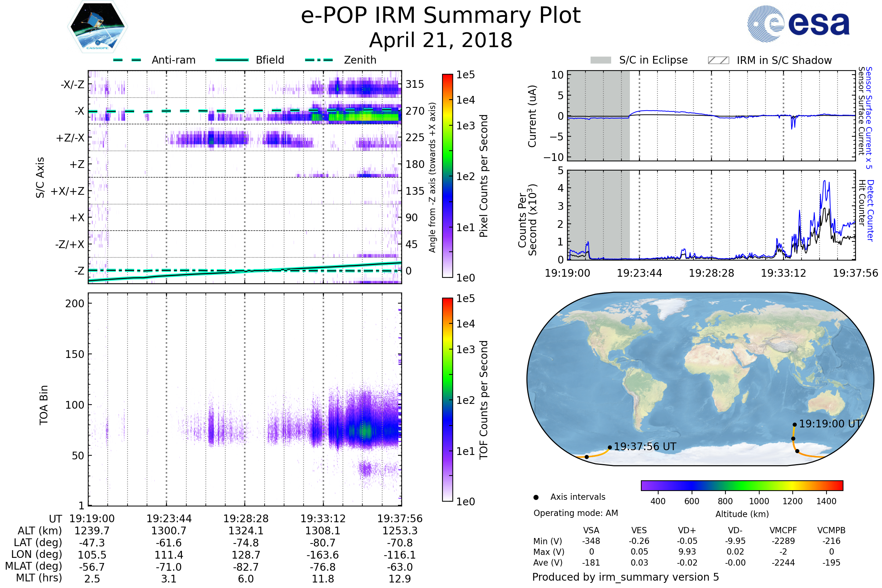Image resolution: width=882 pixels, height=588 pixels.
Task: Click the Detect Counter blue axis label
Action: point(870,210)
